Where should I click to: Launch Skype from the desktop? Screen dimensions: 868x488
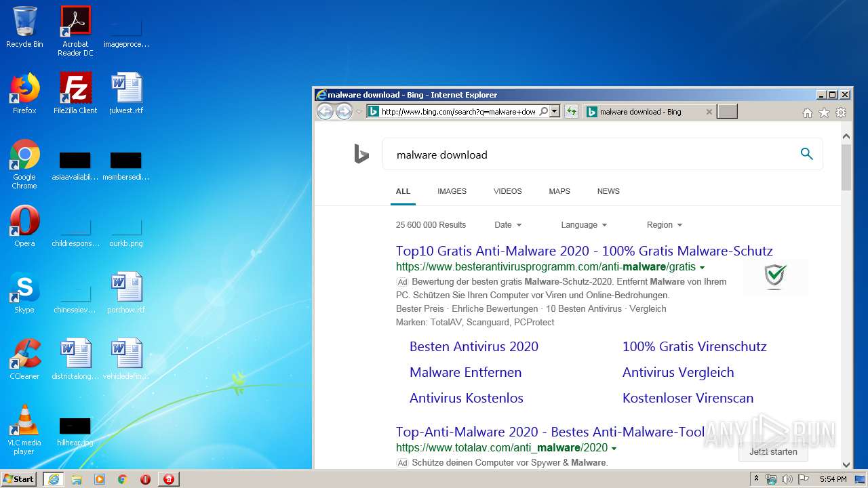(x=24, y=293)
